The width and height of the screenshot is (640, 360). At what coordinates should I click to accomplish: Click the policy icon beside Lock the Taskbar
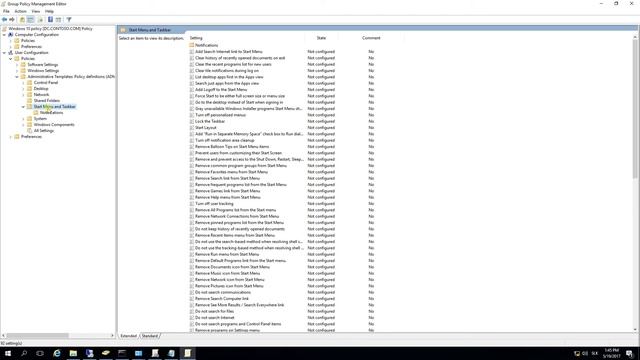(191, 121)
